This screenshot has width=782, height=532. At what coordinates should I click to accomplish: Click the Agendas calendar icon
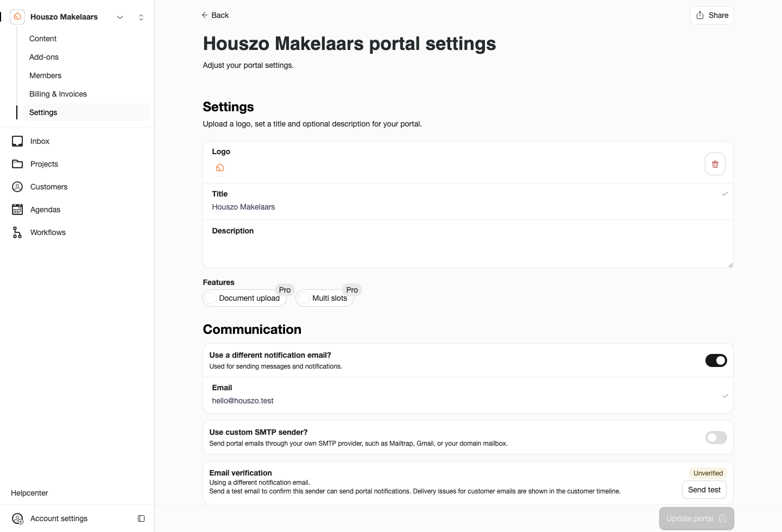pyautogui.click(x=17, y=210)
